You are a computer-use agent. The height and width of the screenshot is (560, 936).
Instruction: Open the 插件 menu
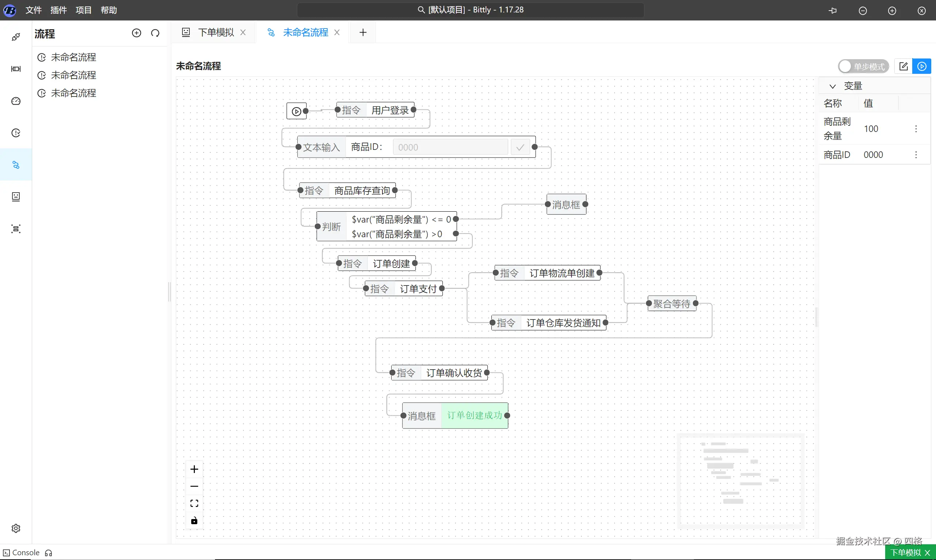coord(58,10)
